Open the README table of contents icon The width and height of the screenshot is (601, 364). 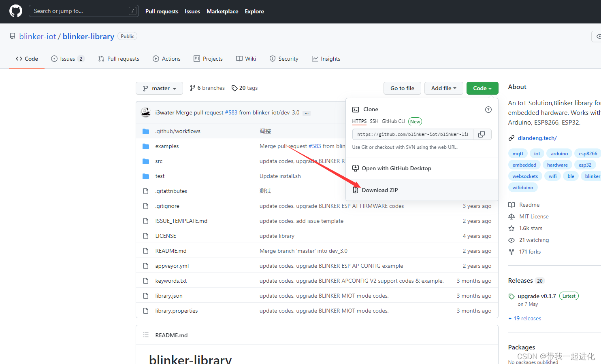(146, 335)
